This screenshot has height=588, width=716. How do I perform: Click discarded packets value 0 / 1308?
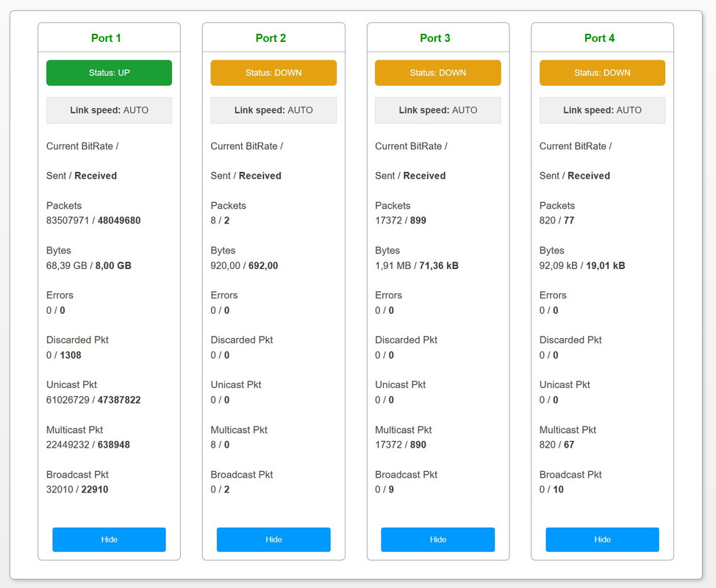coord(63,355)
